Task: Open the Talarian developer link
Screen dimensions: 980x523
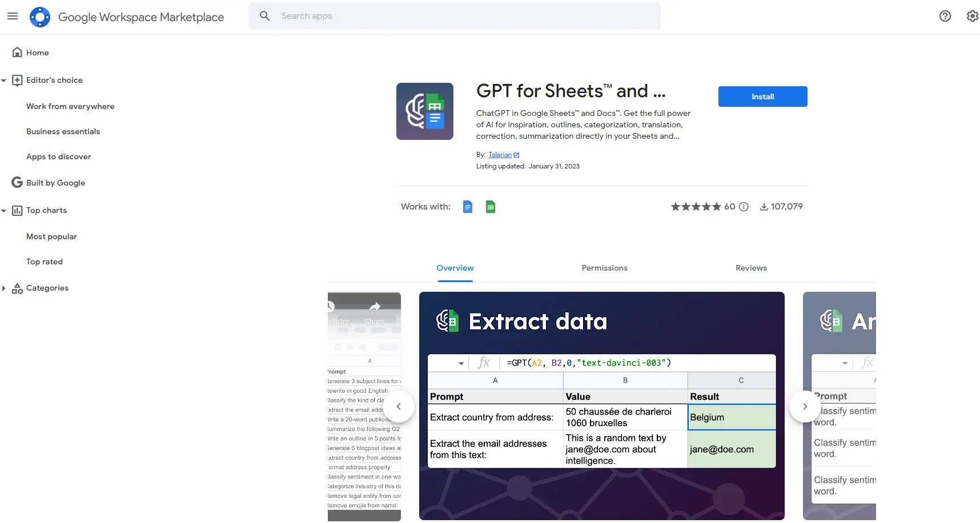Action: (x=500, y=155)
